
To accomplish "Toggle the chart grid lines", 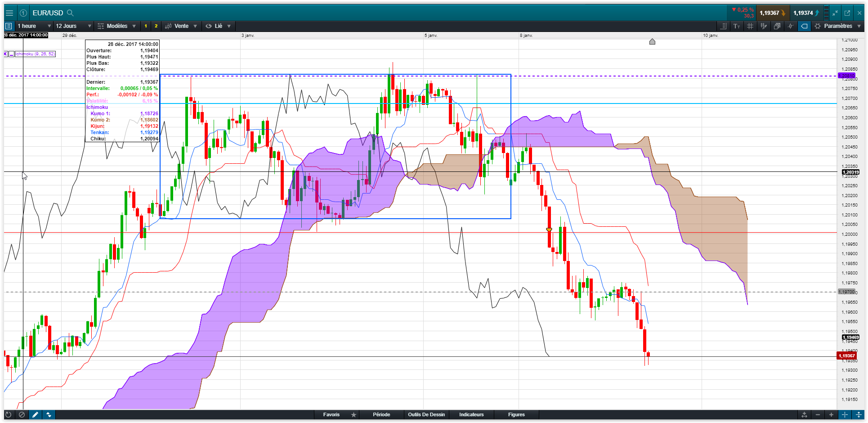I will click(750, 26).
